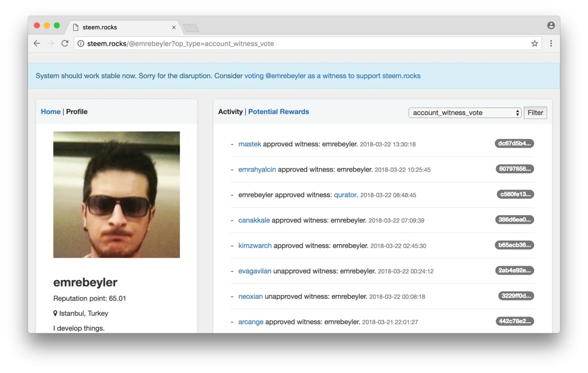Image resolution: width=588 pixels, height=373 pixels.
Task: Open neoxian's profile link
Action: coord(251,296)
